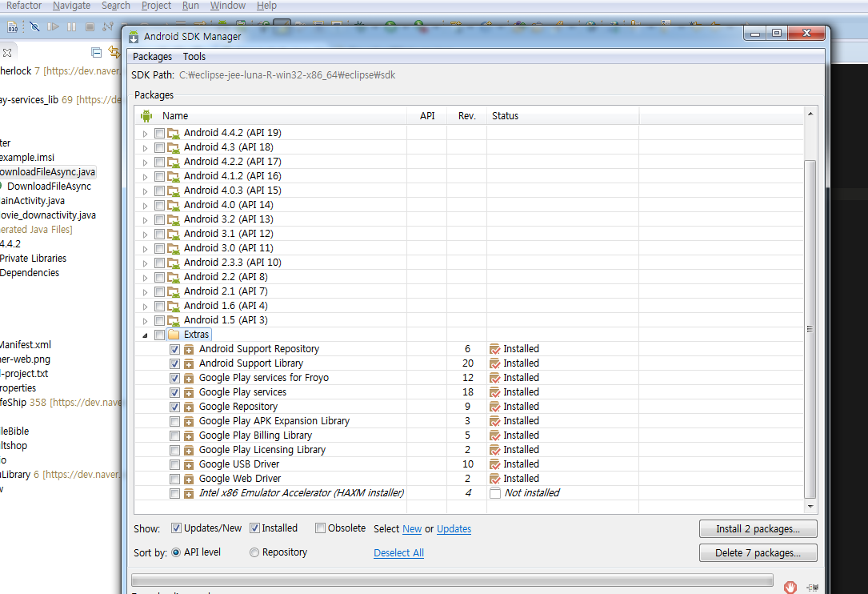The height and width of the screenshot is (594, 868).
Task: Expand the Android 1.5 (API 3) node
Action: click(x=145, y=321)
